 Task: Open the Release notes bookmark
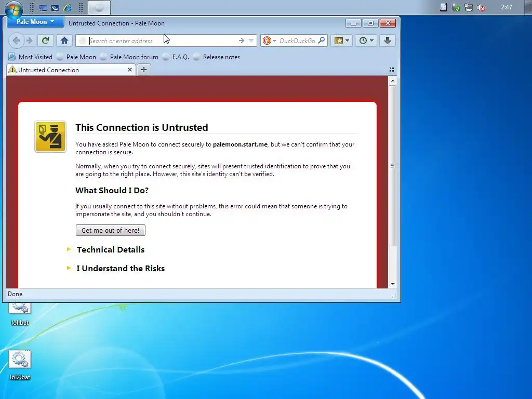click(x=217, y=57)
